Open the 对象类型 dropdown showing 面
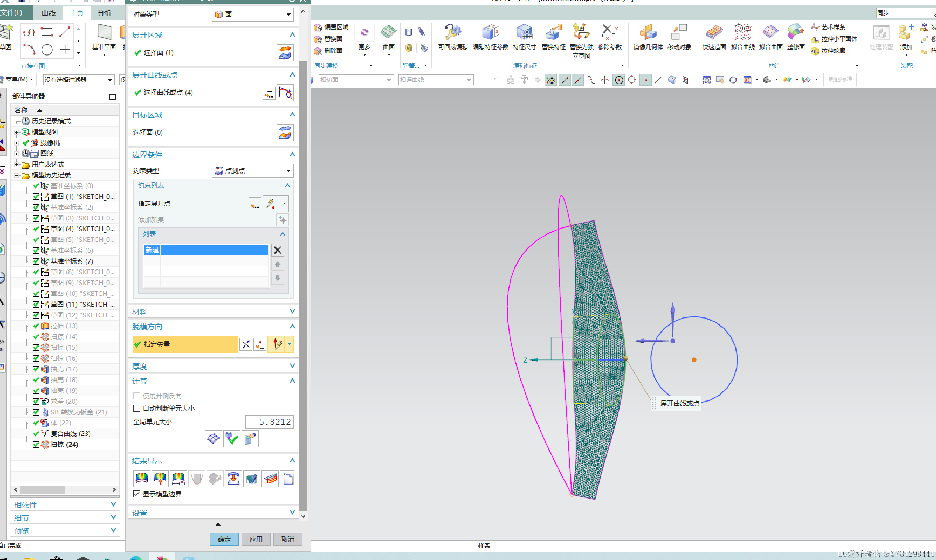This screenshot has height=560, width=936. click(x=252, y=15)
